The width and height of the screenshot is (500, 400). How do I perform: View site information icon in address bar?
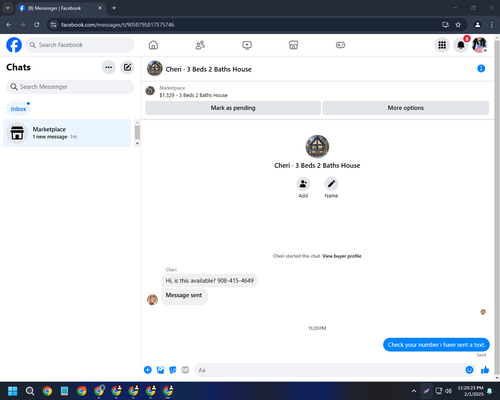click(53, 25)
